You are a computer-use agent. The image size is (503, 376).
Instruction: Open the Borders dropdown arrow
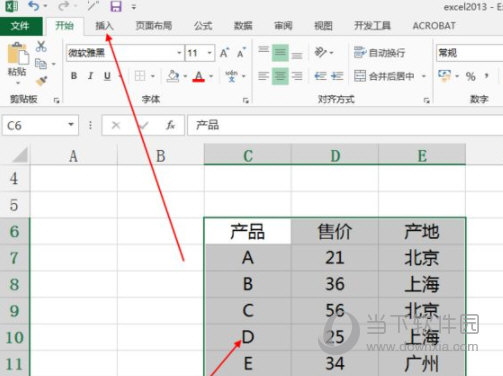coord(153,76)
